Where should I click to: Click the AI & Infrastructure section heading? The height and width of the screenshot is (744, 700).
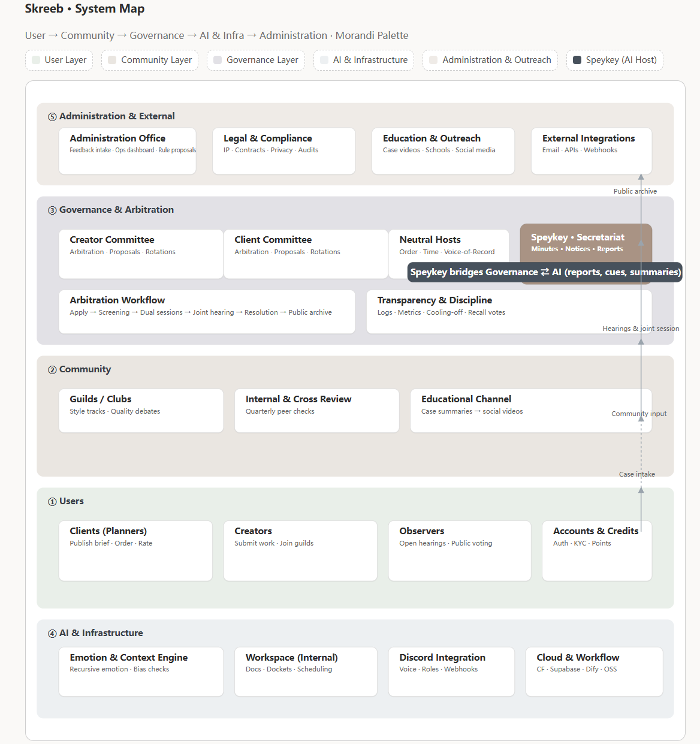coord(95,633)
